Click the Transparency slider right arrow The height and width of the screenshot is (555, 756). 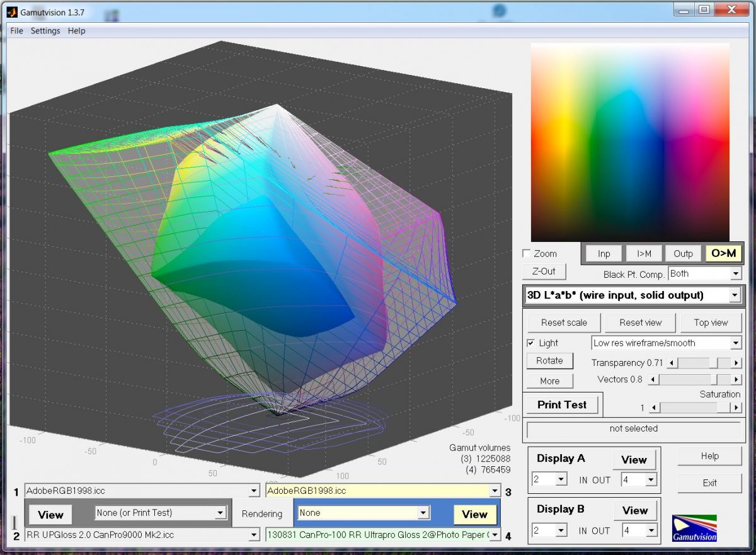(736, 363)
